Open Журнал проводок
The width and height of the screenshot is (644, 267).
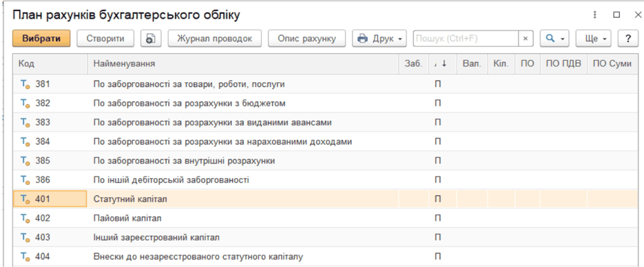click(x=214, y=39)
